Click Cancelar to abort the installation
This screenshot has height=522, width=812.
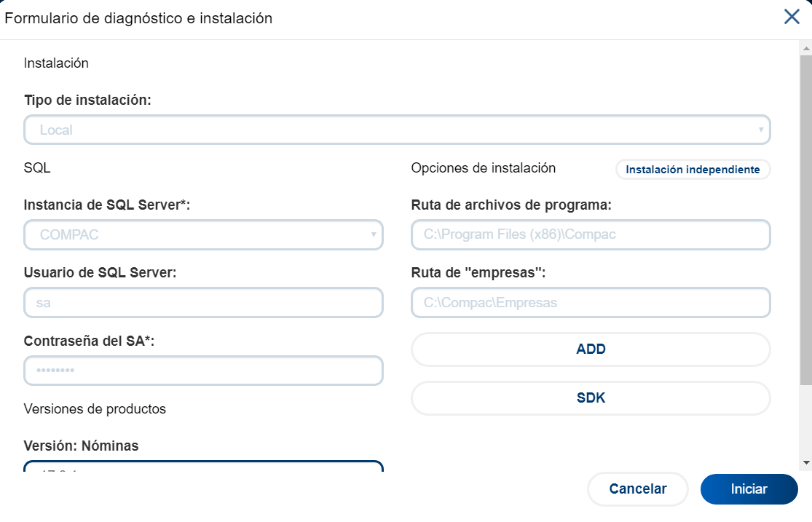pyautogui.click(x=637, y=489)
